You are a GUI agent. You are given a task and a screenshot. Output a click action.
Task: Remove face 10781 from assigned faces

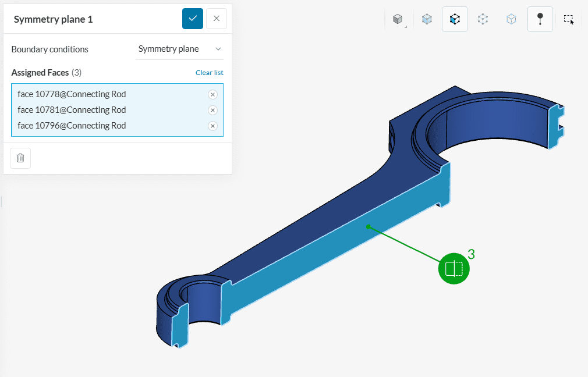[x=212, y=110]
